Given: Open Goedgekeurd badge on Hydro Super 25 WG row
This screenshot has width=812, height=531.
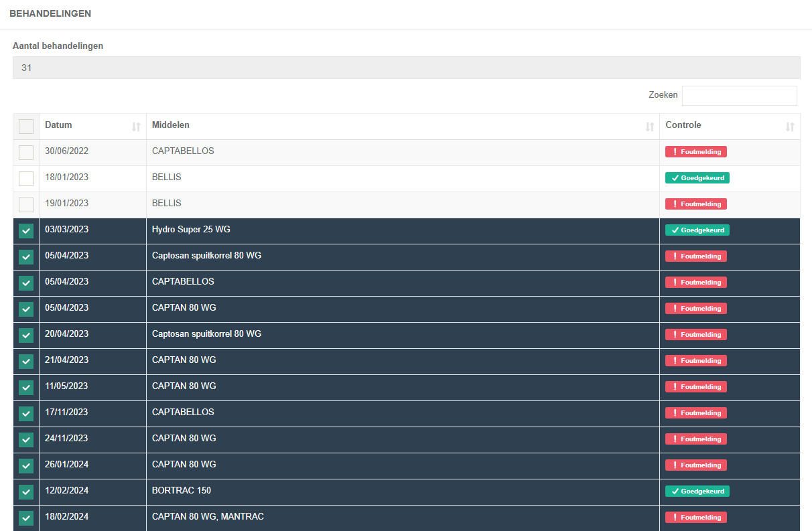Looking at the screenshot, I should (x=697, y=230).
